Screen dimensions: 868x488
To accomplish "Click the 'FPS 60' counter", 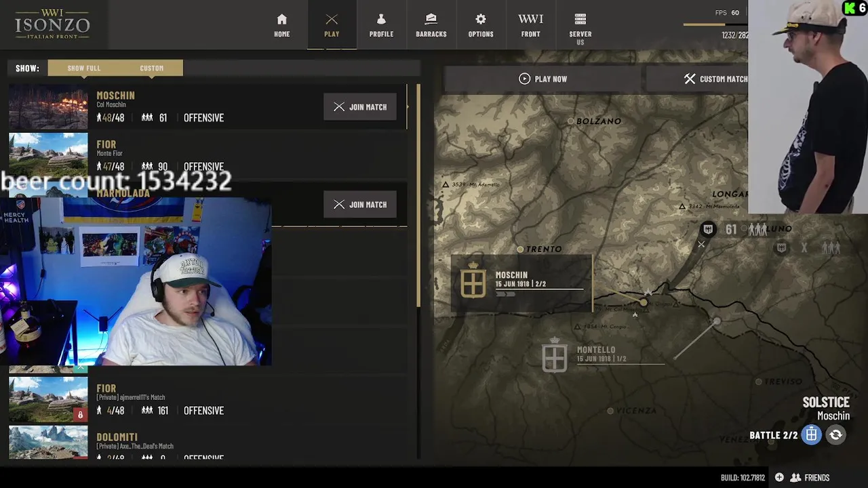I will click(727, 13).
